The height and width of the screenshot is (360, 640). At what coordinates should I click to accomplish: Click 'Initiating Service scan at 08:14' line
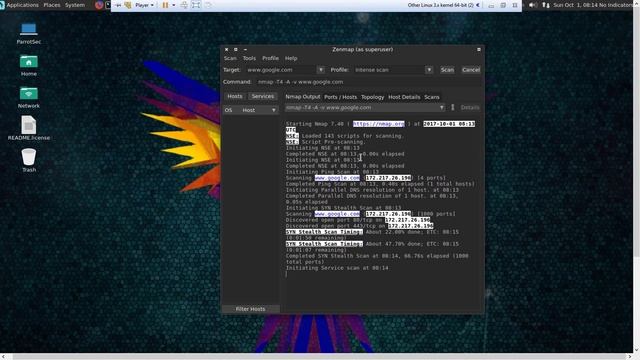point(337,268)
